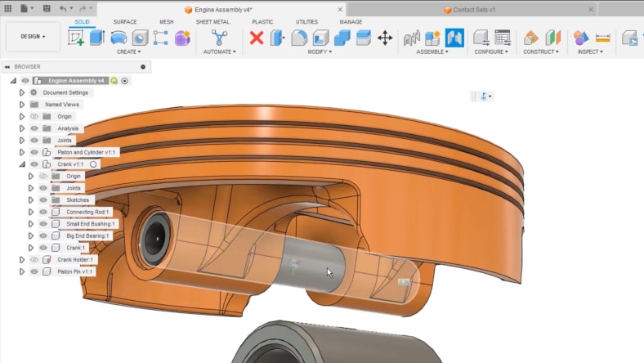Click the Create Sketch tool icon
Viewport: 644px width, 363px height.
(x=77, y=38)
